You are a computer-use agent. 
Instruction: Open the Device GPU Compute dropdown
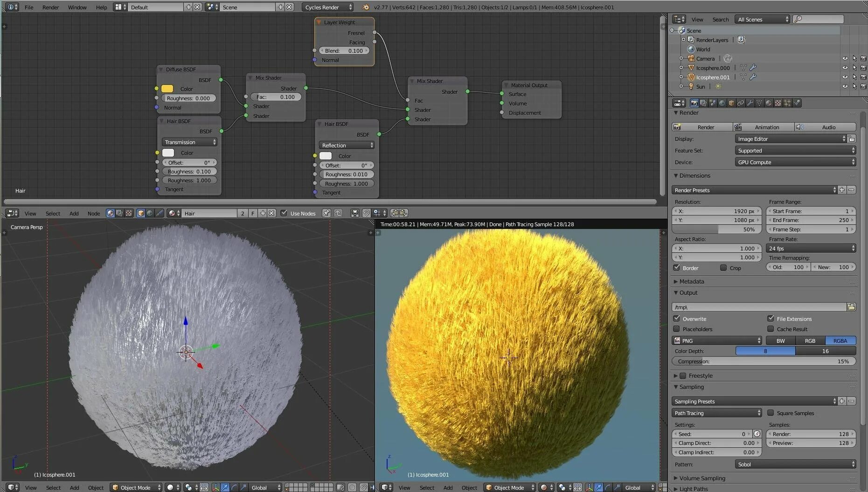coord(795,162)
